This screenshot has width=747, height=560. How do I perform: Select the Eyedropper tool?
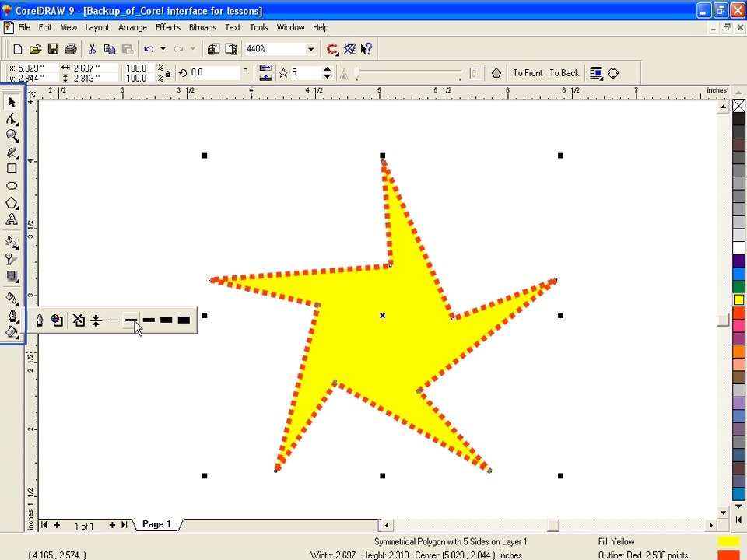12,298
